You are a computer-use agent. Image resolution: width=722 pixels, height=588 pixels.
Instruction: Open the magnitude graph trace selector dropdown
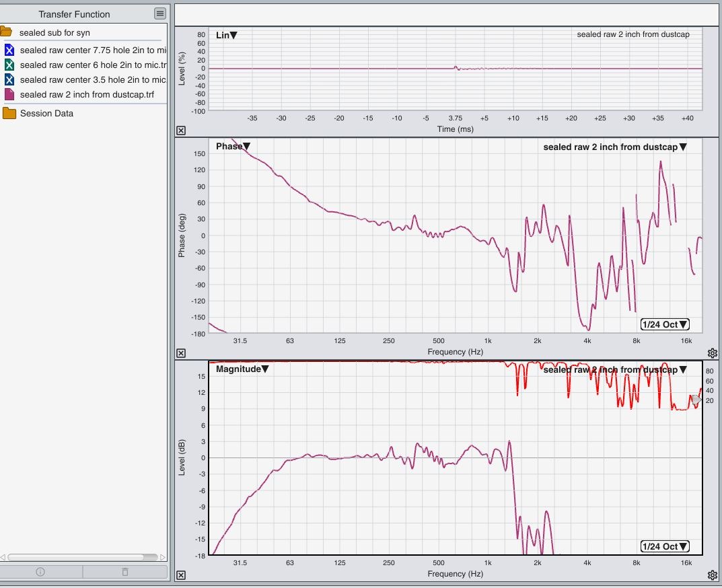(x=615, y=370)
